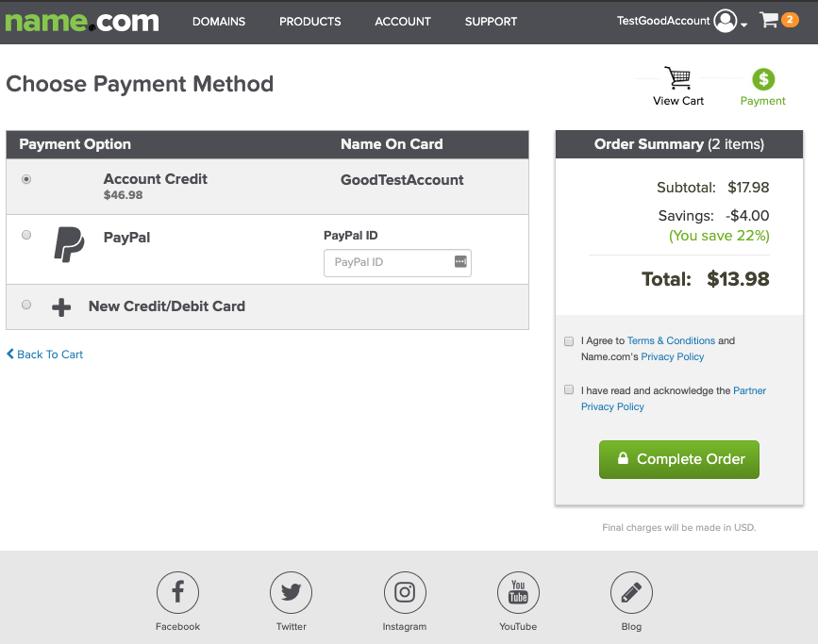
Task: Click the cart item count badge
Action: coord(790,20)
